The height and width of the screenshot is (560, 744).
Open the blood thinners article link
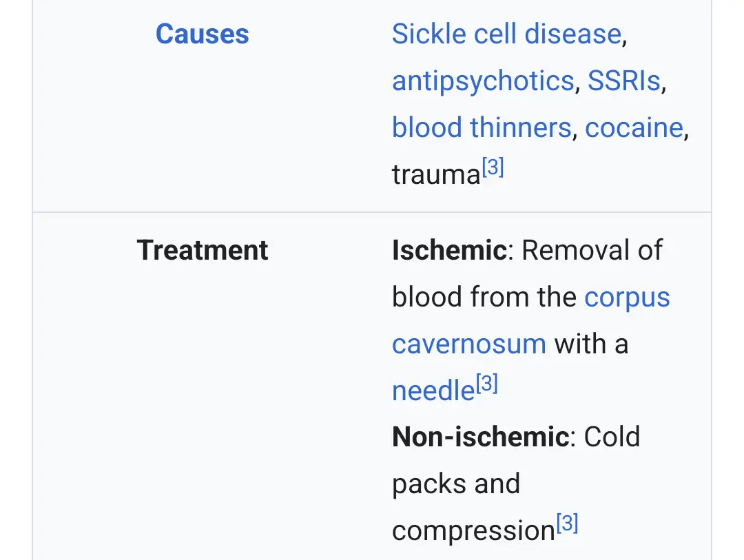click(x=481, y=127)
